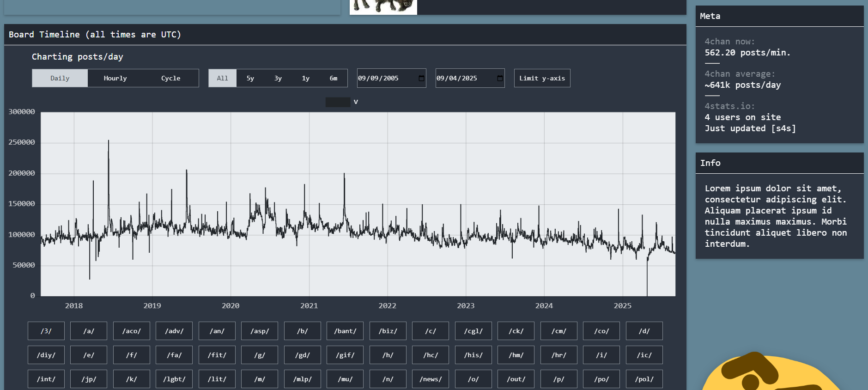Set time range to 5y
Screen dimensions: 868x390
click(x=250, y=78)
